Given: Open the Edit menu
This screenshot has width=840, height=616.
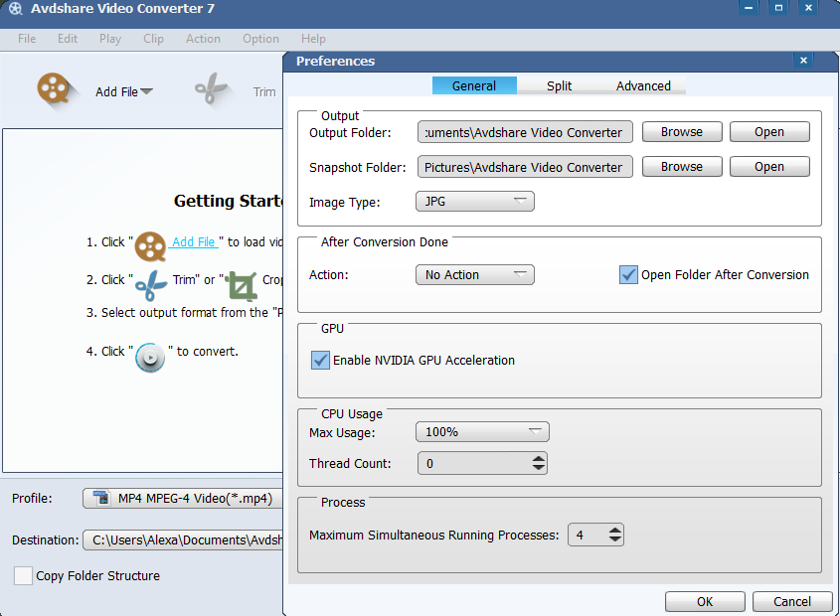Looking at the screenshot, I should click(68, 39).
